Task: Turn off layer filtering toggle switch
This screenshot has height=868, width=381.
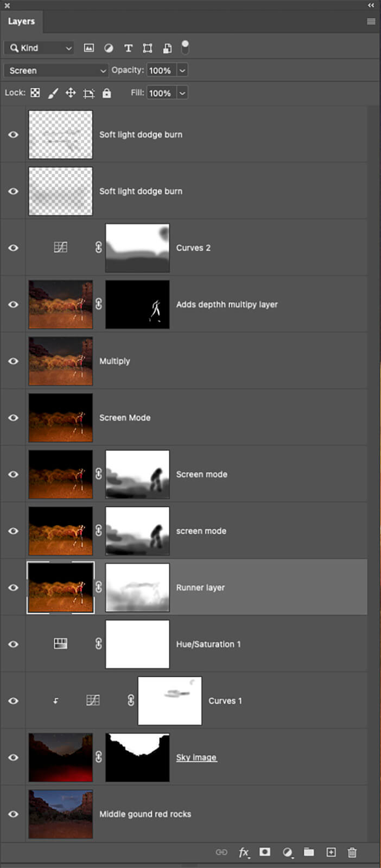Action: pyautogui.click(x=185, y=47)
